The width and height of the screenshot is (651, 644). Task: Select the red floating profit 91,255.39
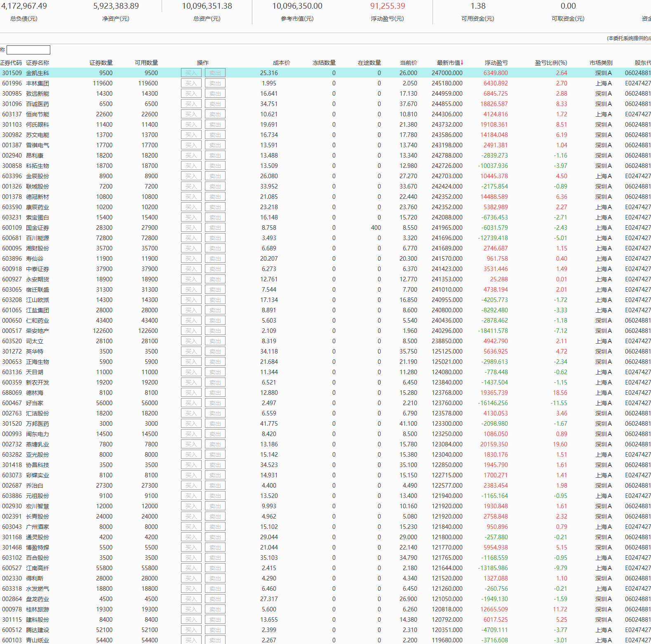click(388, 6)
